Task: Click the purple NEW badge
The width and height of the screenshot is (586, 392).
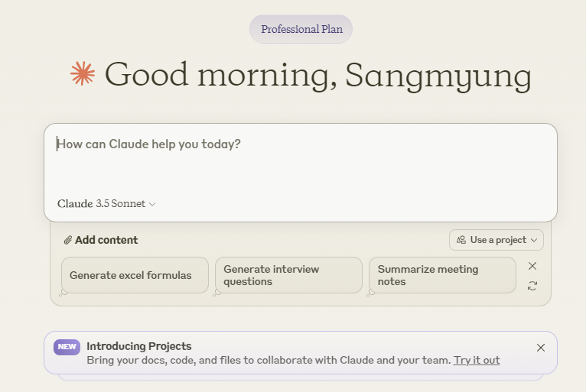Action: click(67, 347)
